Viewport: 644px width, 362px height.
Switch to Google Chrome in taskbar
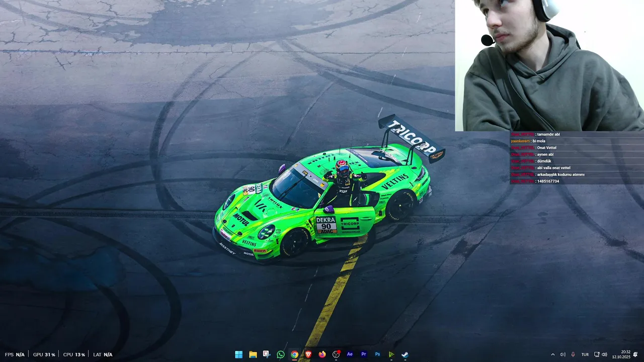tap(294, 354)
